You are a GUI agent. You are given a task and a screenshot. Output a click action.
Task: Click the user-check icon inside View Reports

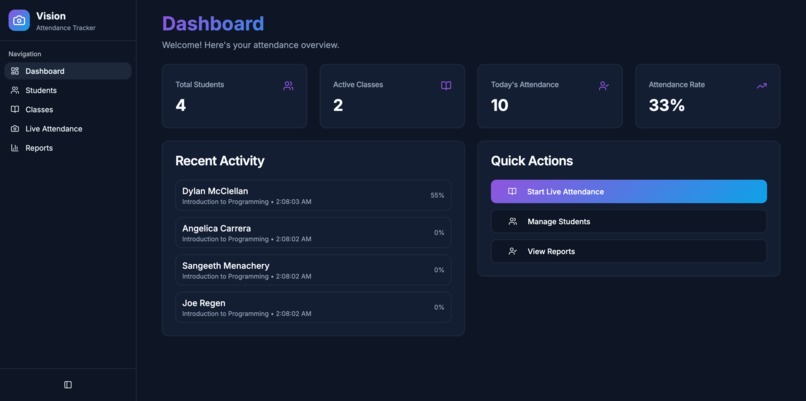click(x=512, y=251)
